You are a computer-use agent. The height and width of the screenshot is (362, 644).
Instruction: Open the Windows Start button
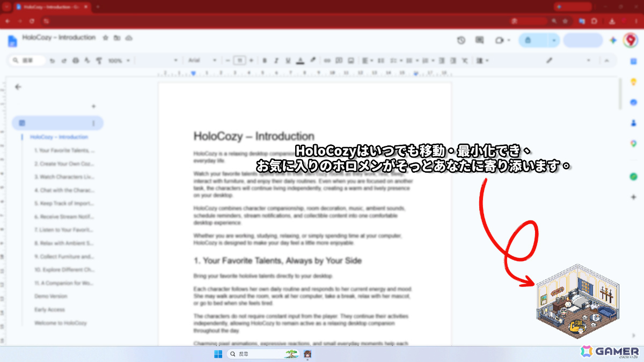[218, 354]
